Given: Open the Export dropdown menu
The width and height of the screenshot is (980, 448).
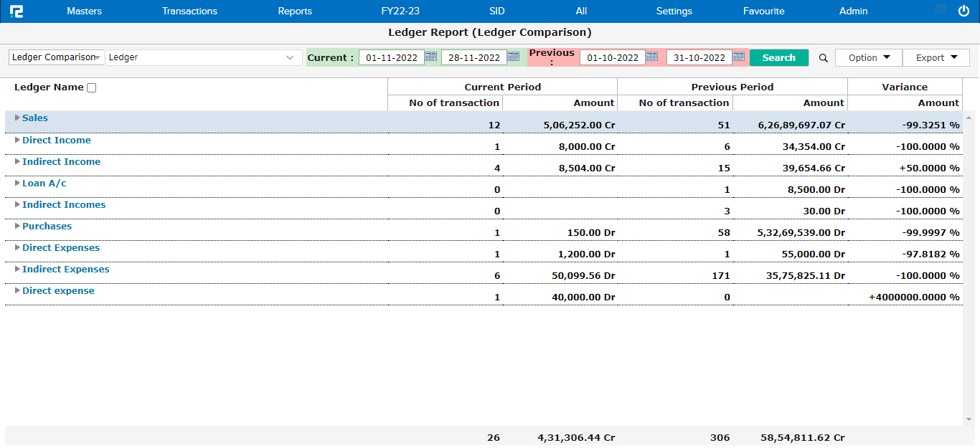Looking at the screenshot, I should pos(936,58).
